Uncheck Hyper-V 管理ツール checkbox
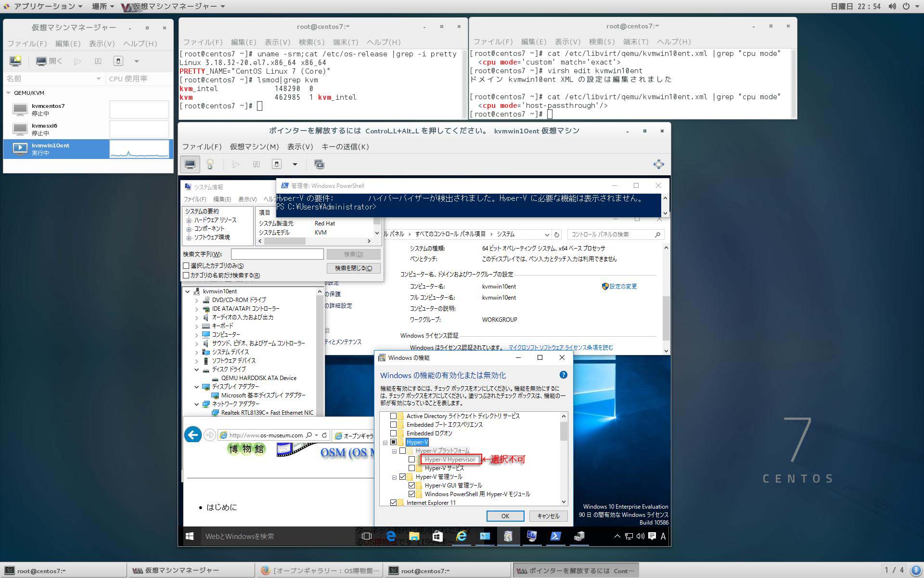 click(403, 477)
